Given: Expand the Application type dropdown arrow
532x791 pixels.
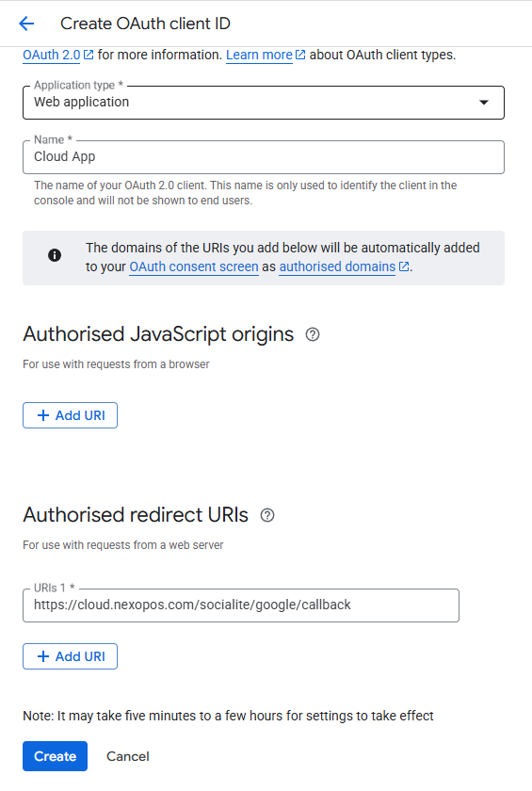Looking at the screenshot, I should pos(484,103).
